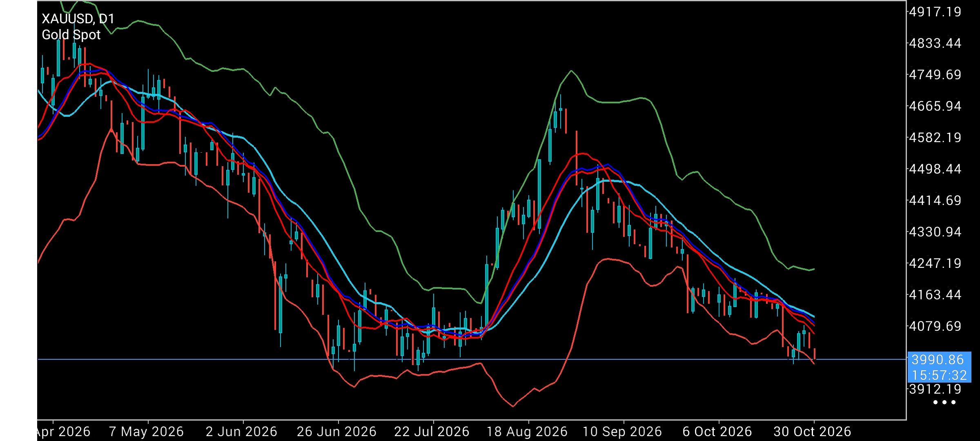Click the 10 Sep 2026 date label
This screenshot has height=441, width=980.
point(622,432)
